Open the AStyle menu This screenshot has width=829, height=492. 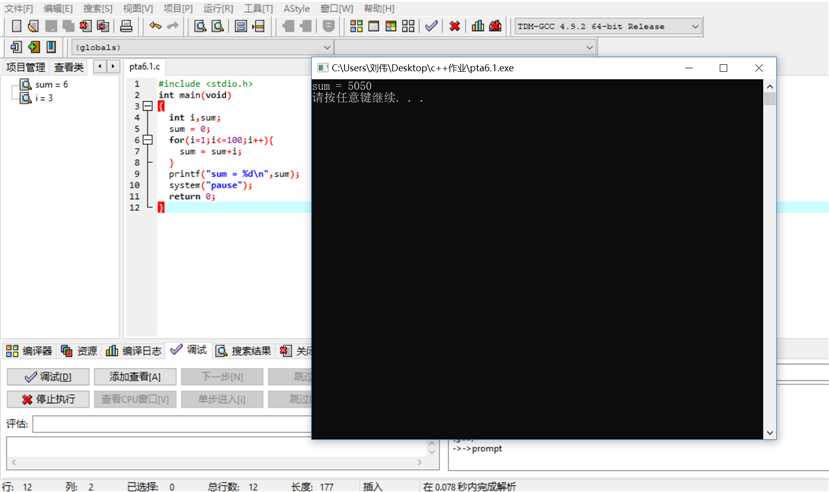[297, 8]
